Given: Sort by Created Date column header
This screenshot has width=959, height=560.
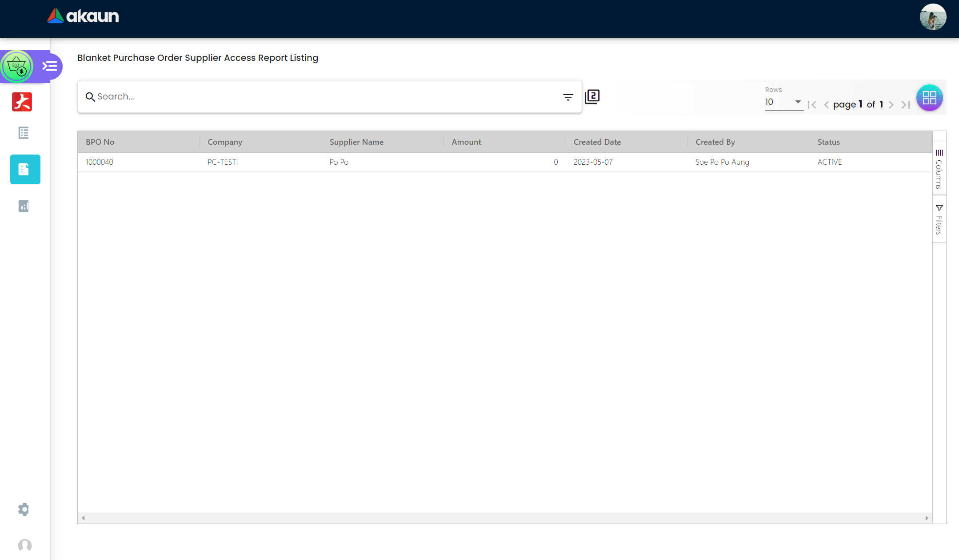Looking at the screenshot, I should coord(597,142).
